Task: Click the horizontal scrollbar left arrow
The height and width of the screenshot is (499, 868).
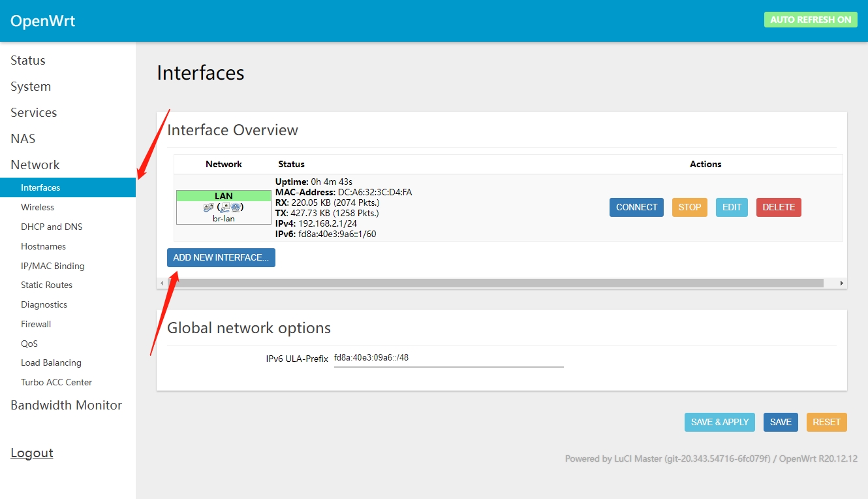Action: 163,283
